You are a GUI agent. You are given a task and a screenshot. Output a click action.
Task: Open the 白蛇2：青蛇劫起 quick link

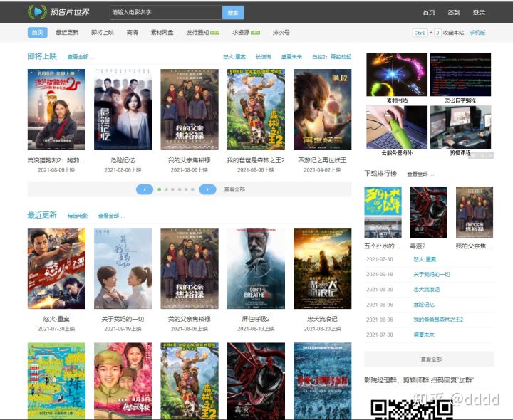[332, 56]
